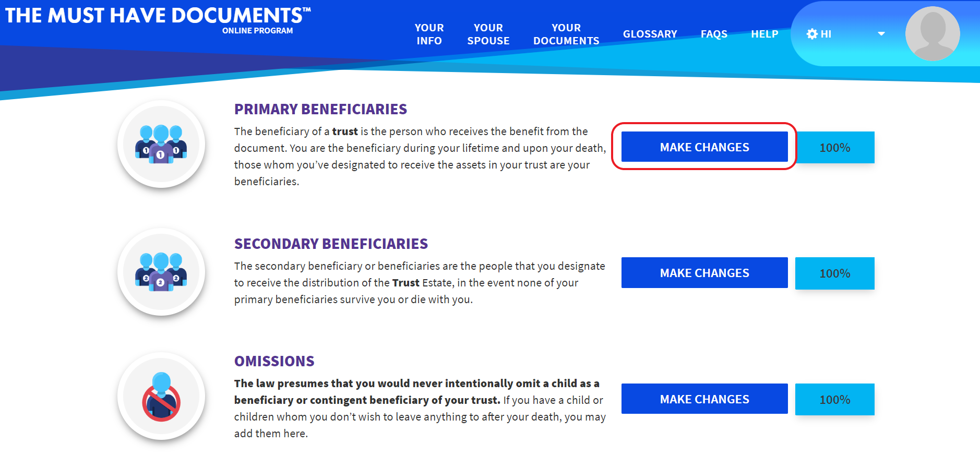Viewport: 980px width, 455px height.
Task: Make changes to Omissions
Action: 704,399
